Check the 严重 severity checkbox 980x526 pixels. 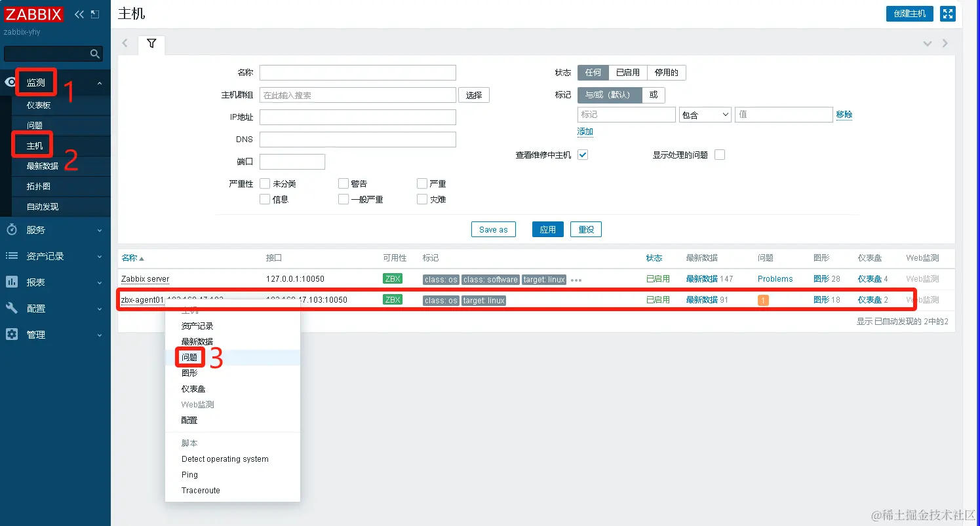422,183
